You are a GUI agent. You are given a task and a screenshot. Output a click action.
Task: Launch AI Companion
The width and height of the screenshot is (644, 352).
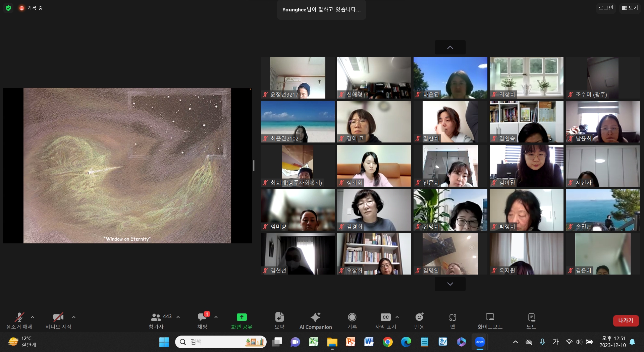[x=316, y=321]
